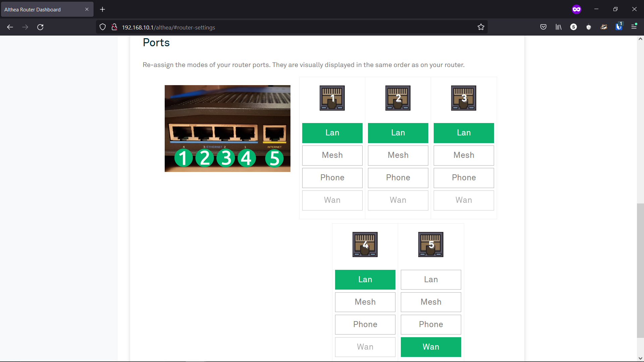Viewport: 644px width, 362px height.
Task: Set port 2 to Wan mode
Action: point(398,200)
